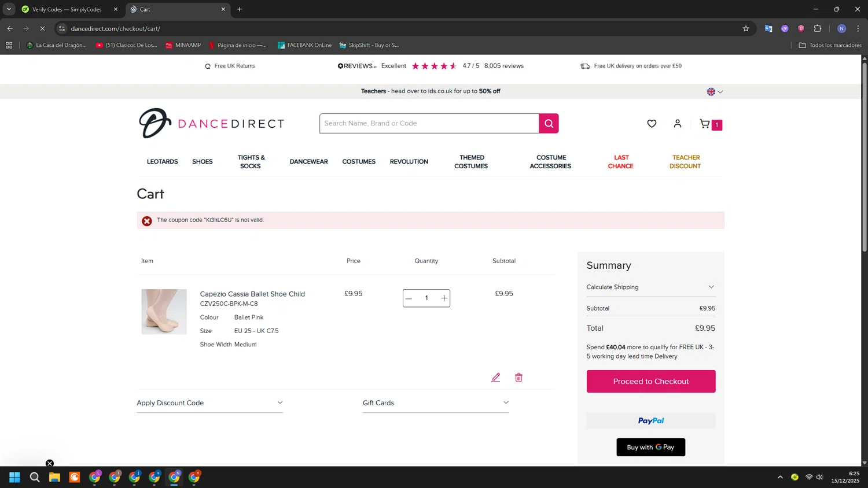Remove the Capezio item with trash icon
868x488 pixels.
(x=518, y=377)
